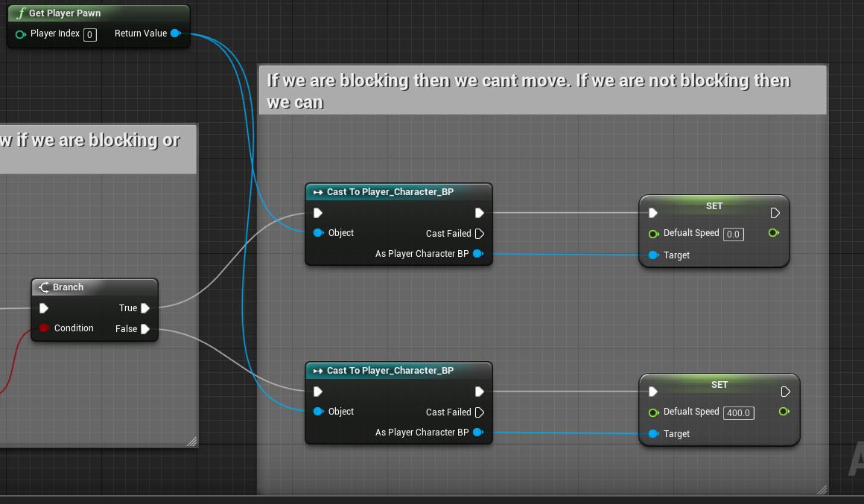864x504 pixels.
Task: Edit the Defualt Speed field showing 400.0
Action: tap(738, 412)
